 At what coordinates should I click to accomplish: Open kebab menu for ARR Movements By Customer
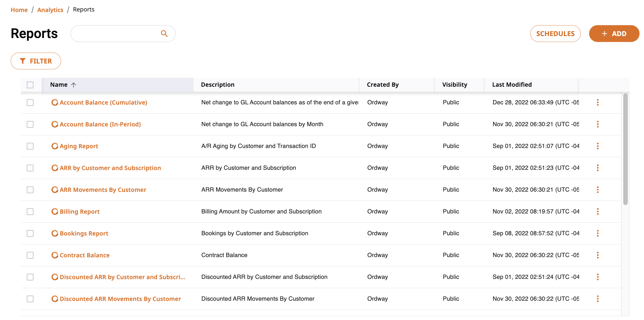[598, 190]
